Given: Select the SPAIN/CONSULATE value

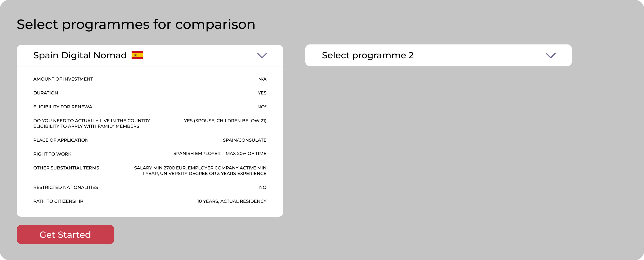Looking at the screenshot, I should tap(245, 140).
